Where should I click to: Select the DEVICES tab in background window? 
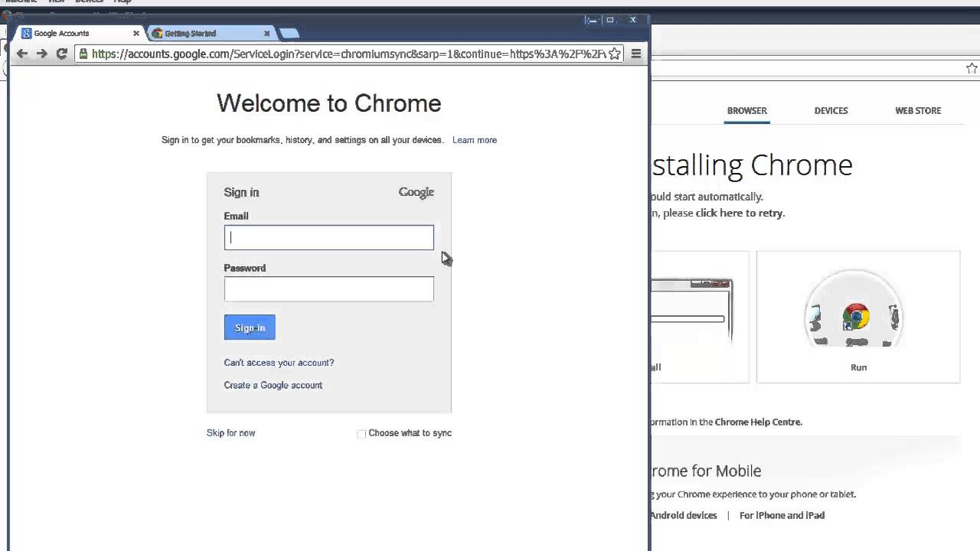(x=831, y=110)
